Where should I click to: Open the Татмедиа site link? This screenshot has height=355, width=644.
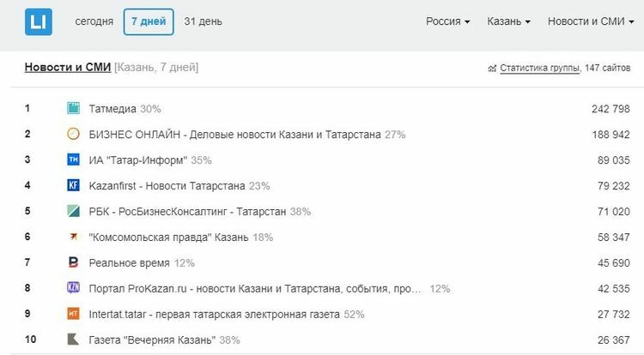coord(112,109)
